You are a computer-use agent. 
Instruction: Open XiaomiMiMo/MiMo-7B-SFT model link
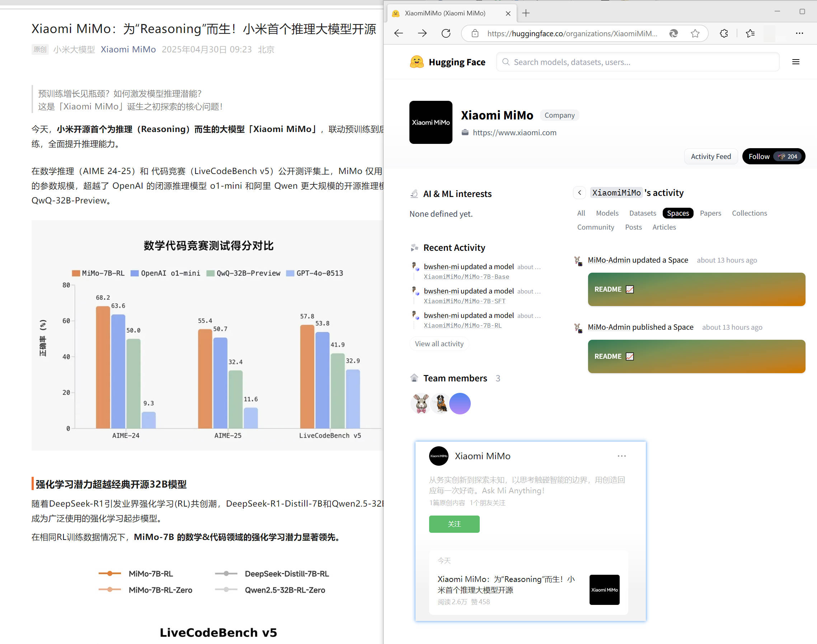click(x=465, y=301)
